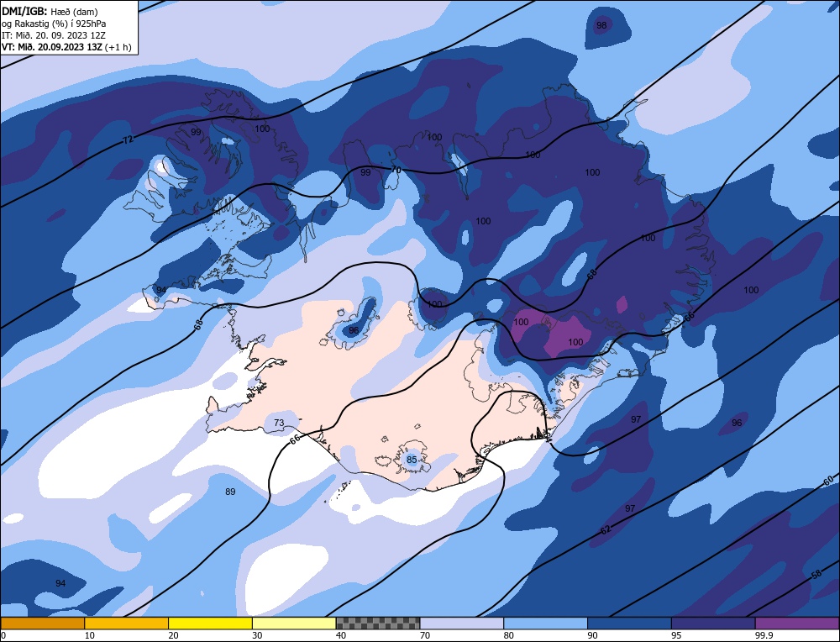The image size is (840, 642).
Task: Click the humidity value "89" over the sea
Action: click(x=230, y=492)
